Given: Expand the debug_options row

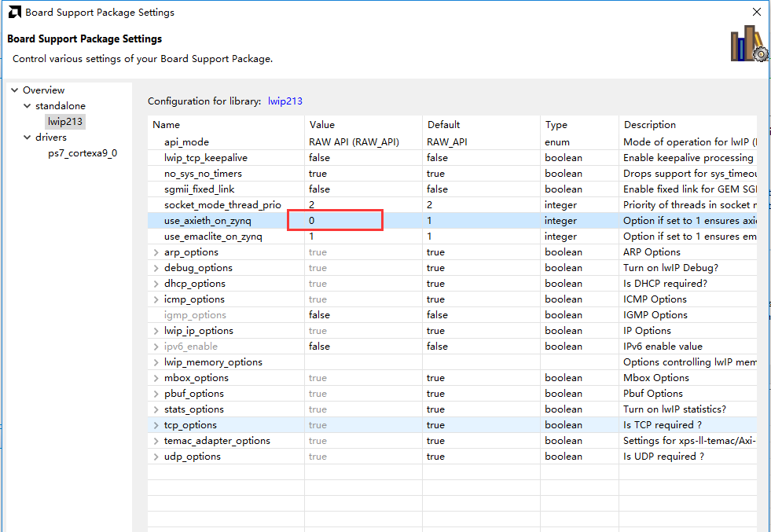Looking at the screenshot, I should 156,268.
